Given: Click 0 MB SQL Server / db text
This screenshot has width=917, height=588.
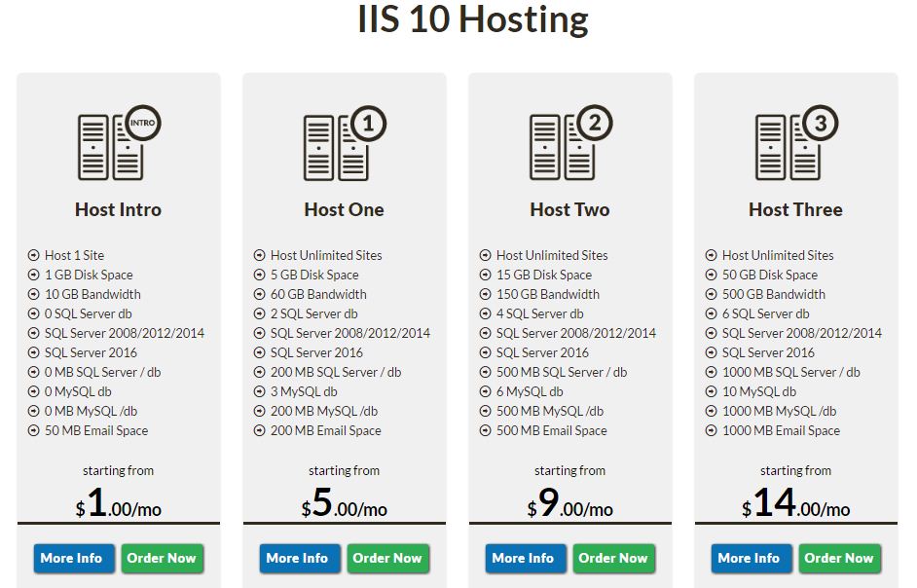Looking at the screenshot, I should pyautogui.click(x=103, y=372).
